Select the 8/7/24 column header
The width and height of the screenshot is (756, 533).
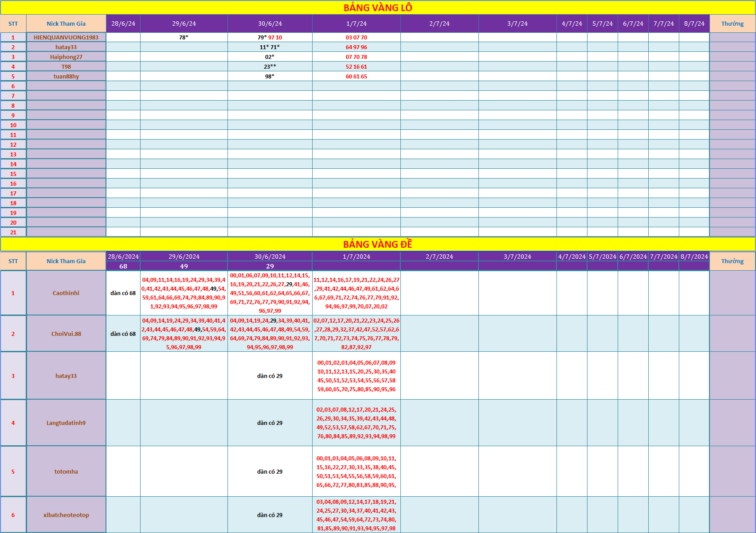[x=694, y=23]
